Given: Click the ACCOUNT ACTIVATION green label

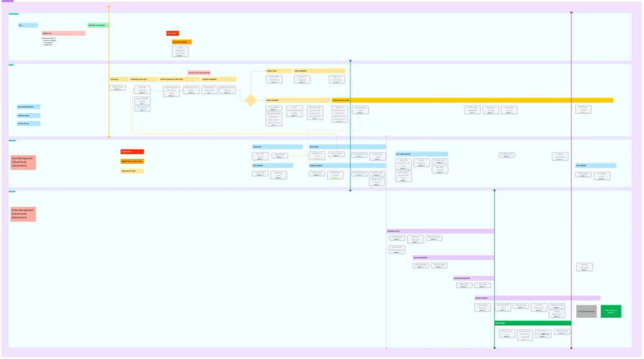Looking at the screenshot, I should pos(98,26).
